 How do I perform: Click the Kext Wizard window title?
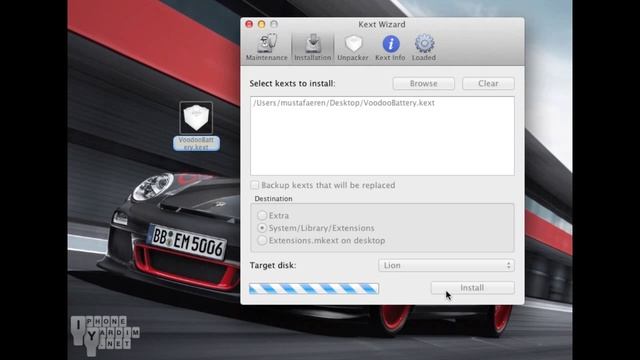tap(382, 24)
